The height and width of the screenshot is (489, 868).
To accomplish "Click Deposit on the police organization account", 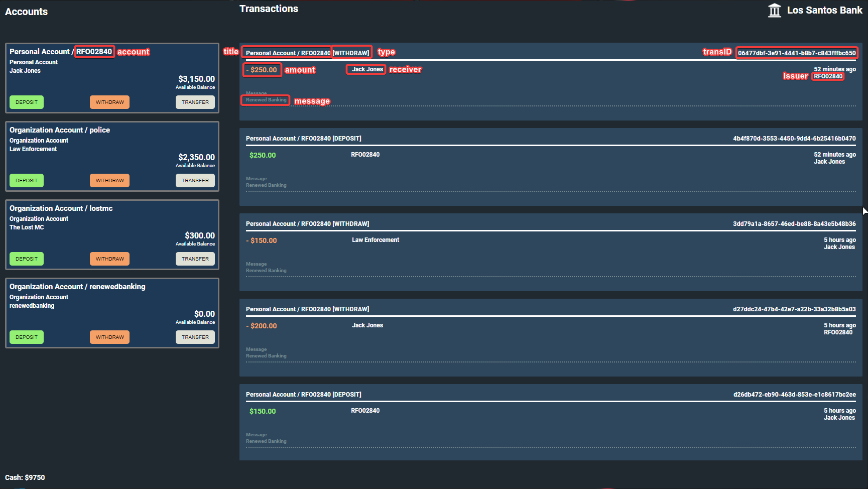I will [26, 180].
